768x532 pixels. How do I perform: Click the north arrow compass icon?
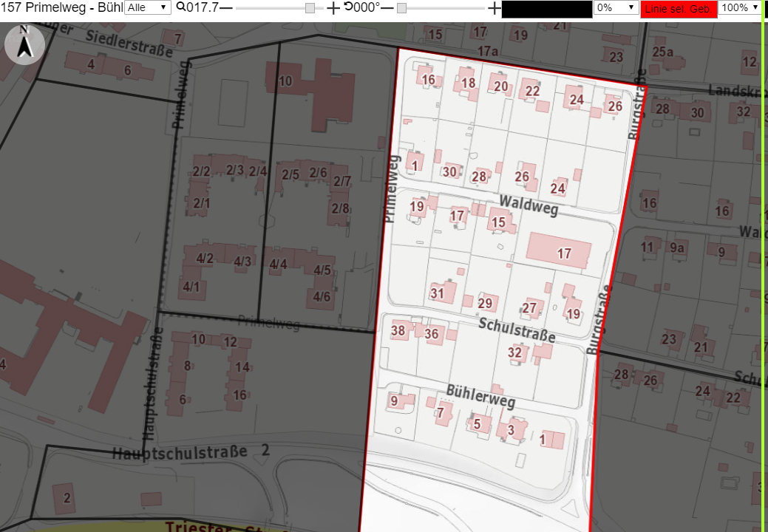point(24,44)
